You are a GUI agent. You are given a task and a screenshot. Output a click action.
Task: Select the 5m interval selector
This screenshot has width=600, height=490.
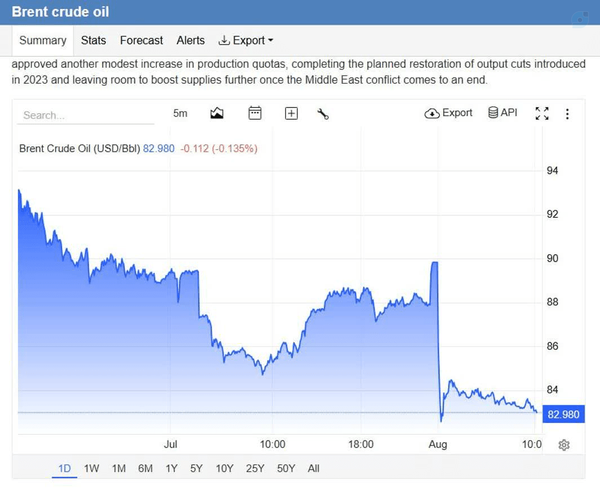tap(180, 113)
